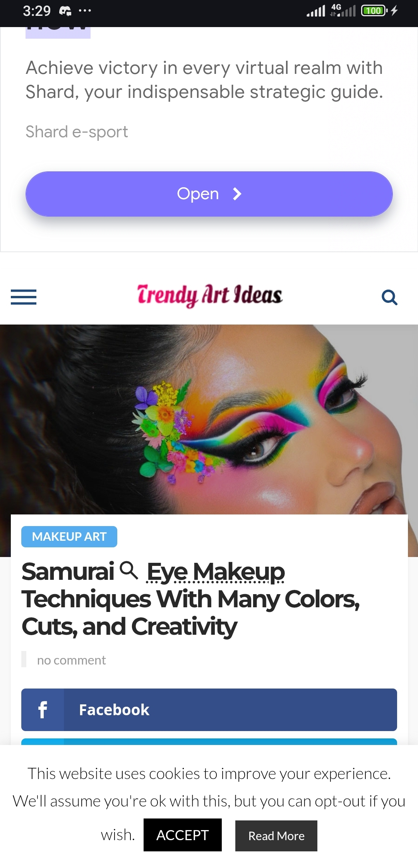The height and width of the screenshot is (868, 418).
Task: Click the Facebook f icon
Action: point(43,710)
